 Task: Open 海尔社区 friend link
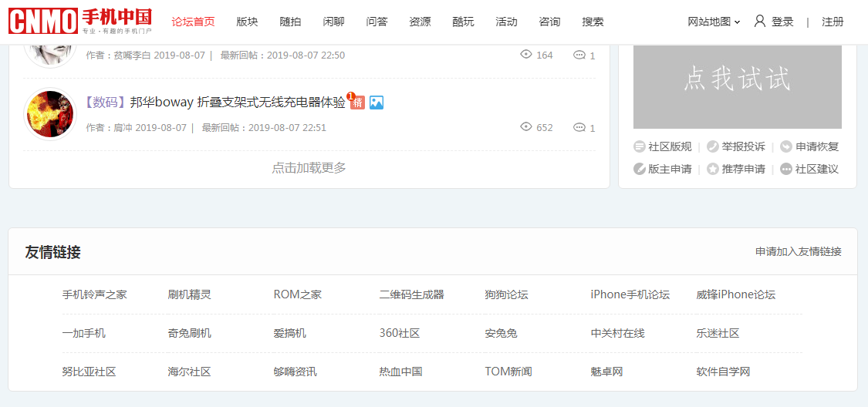pyautogui.click(x=189, y=372)
